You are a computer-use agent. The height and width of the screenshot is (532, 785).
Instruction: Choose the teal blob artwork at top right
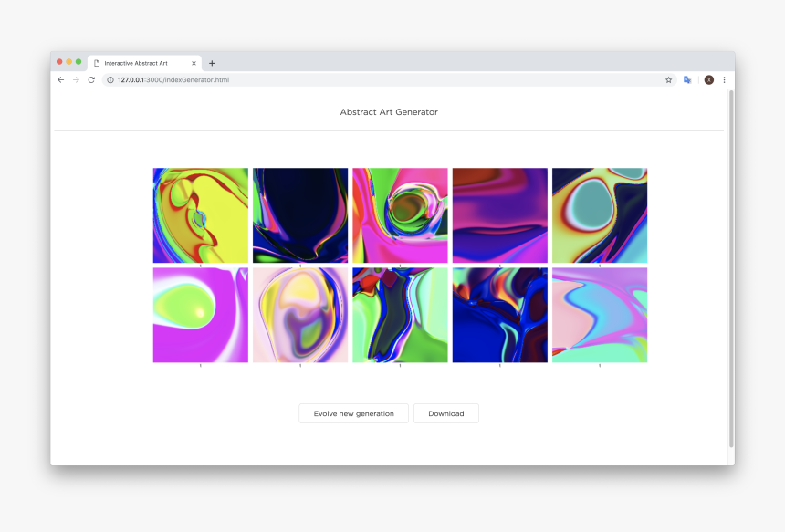click(600, 215)
